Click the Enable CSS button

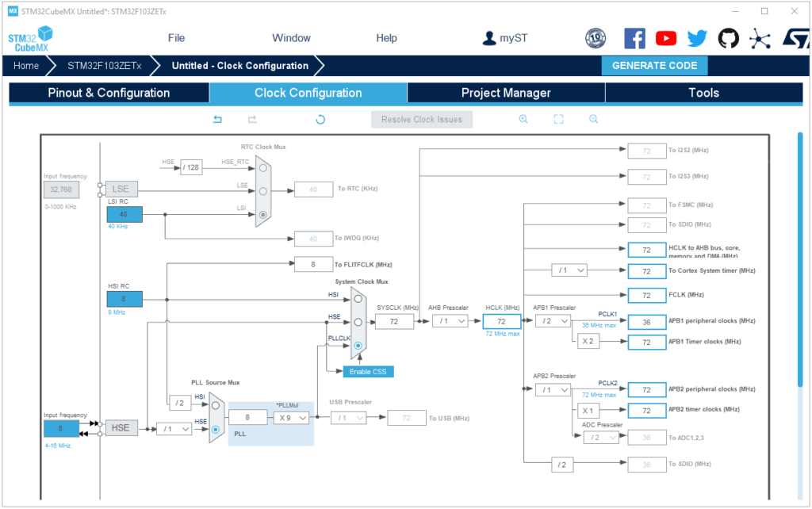point(368,371)
